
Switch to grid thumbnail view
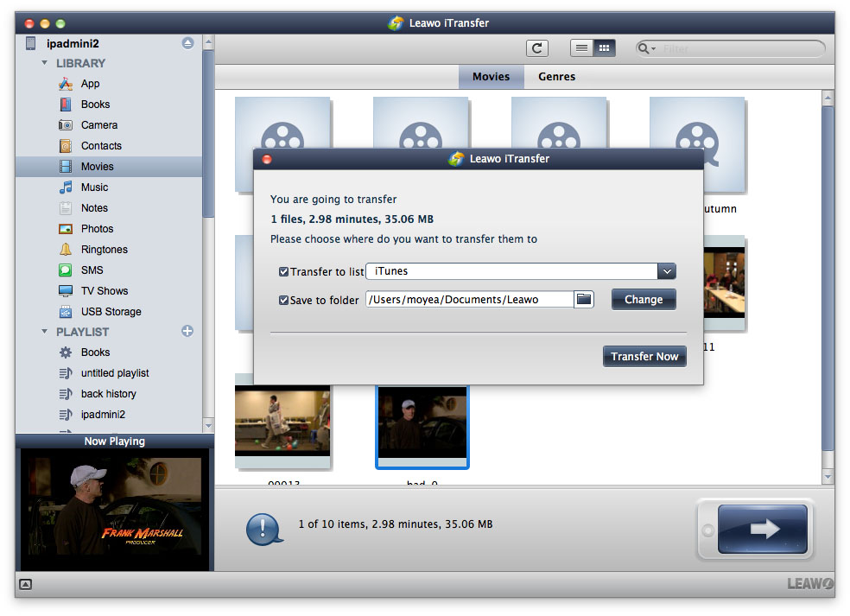coord(605,48)
